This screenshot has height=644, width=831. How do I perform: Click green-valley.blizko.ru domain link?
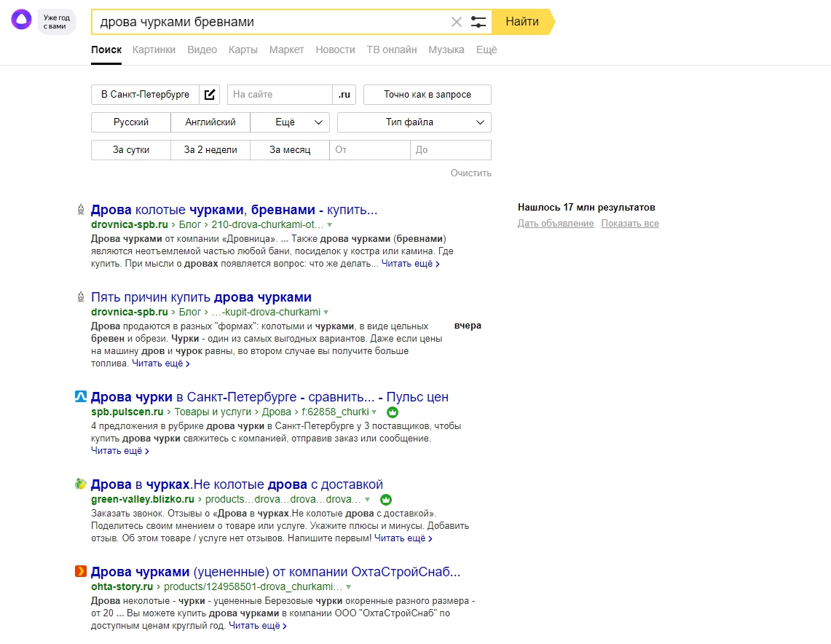pyautogui.click(x=143, y=499)
